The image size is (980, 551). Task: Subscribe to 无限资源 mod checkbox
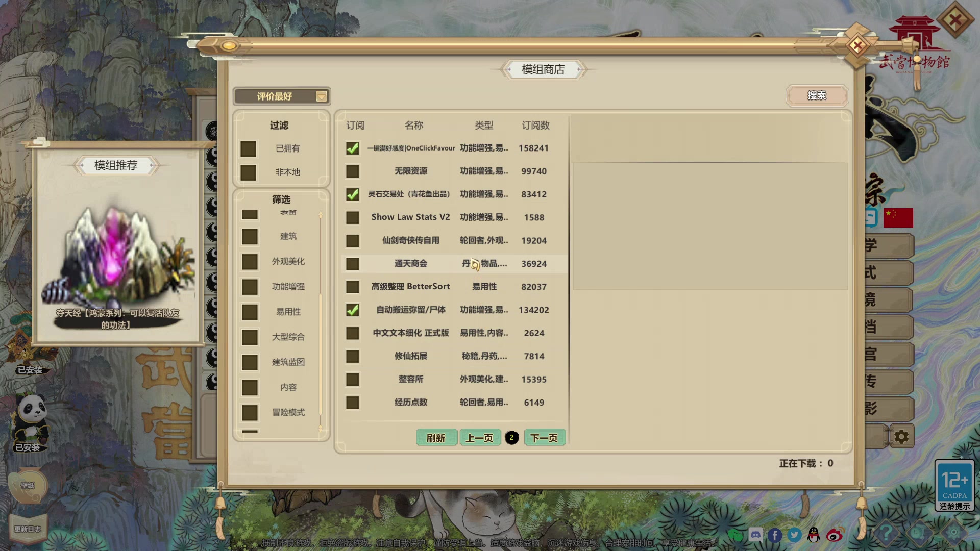click(x=352, y=171)
